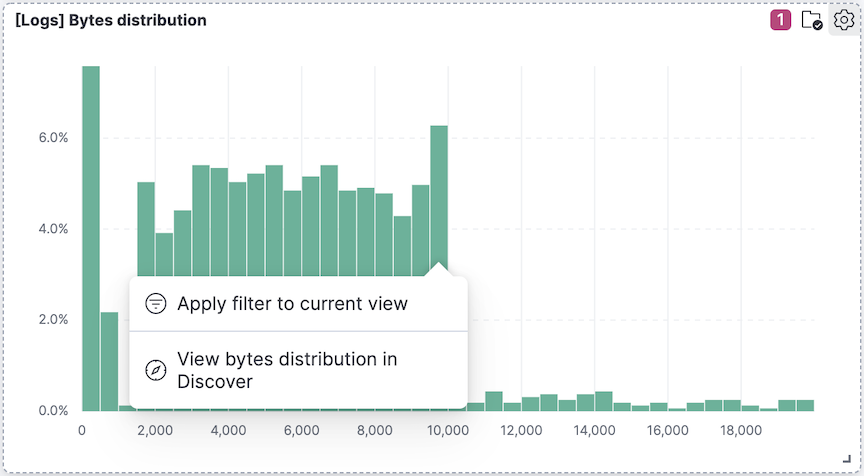Screen dimensions: 864x476
Task: Open the panel settings gear icon
Action: click(845, 20)
